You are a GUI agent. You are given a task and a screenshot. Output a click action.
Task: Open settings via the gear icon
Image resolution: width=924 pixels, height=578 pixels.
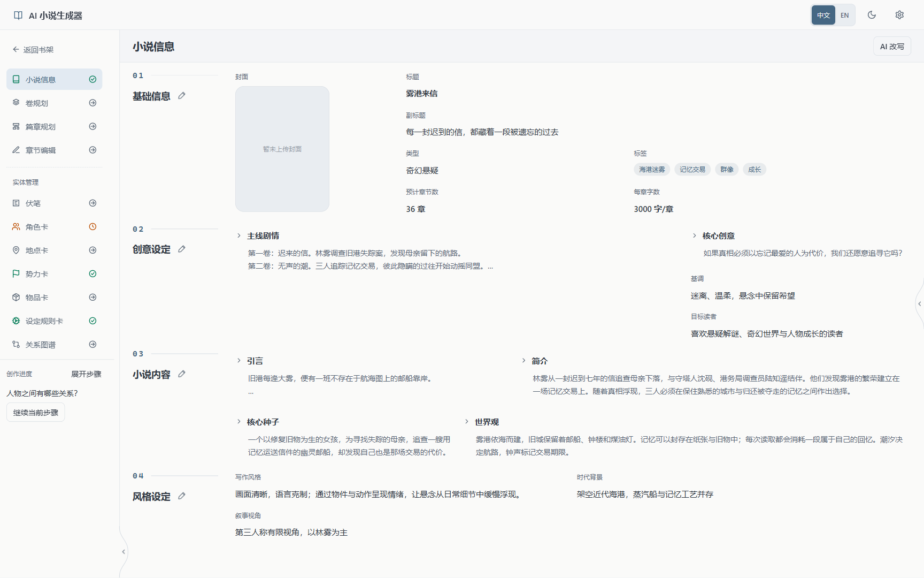tap(899, 15)
